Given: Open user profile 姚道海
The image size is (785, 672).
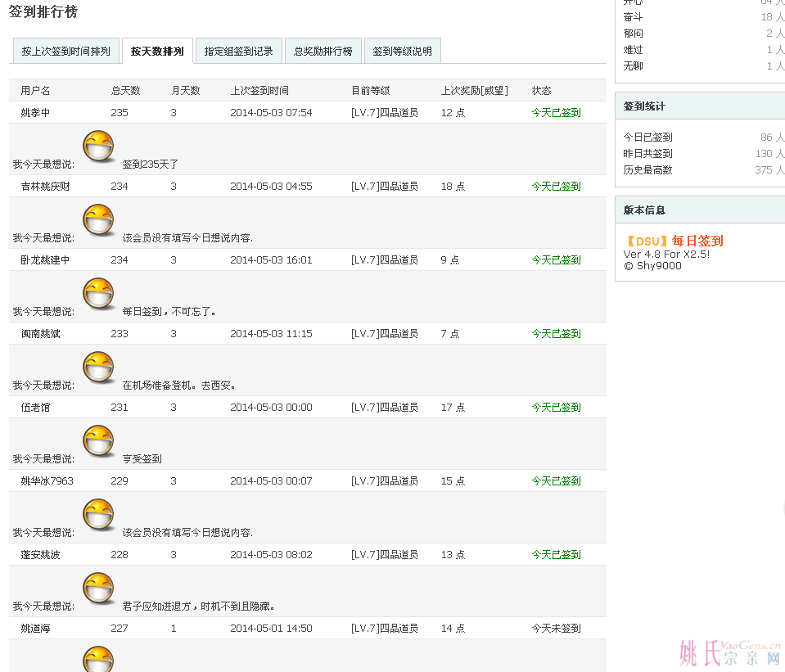Looking at the screenshot, I should tap(35, 629).
